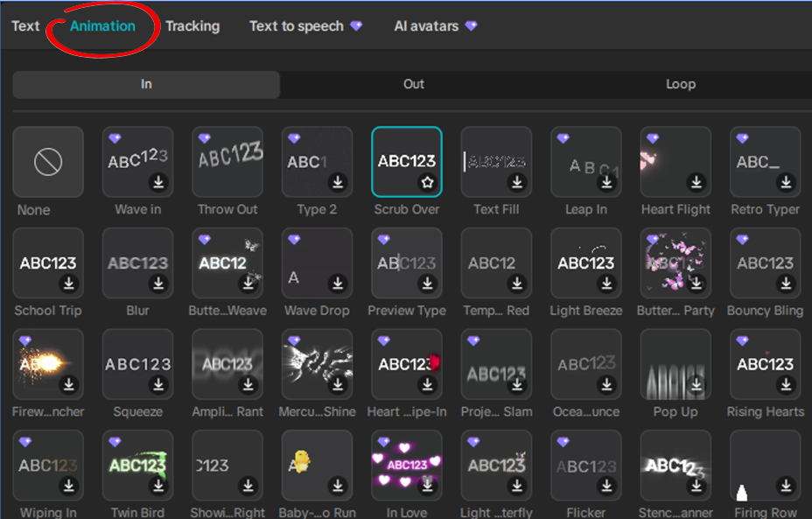812x519 pixels.
Task: Download the Heart Flight effect
Action: tap(696, 182)
